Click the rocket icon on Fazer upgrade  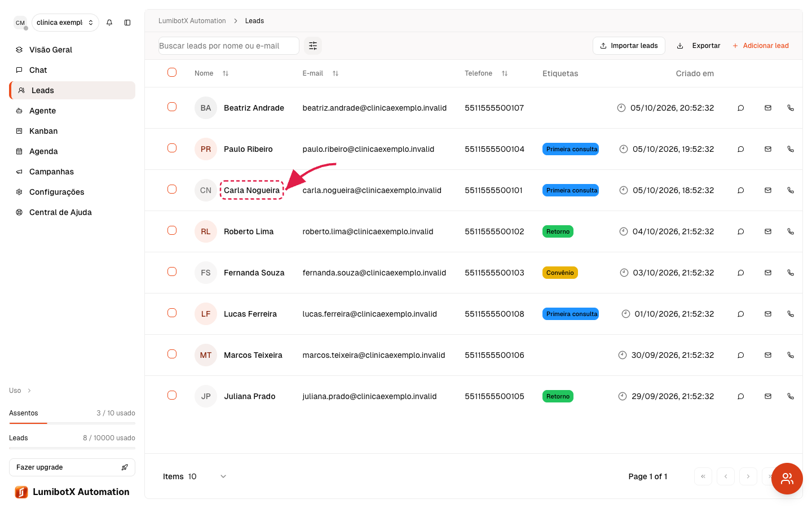(x=125, y=467)
